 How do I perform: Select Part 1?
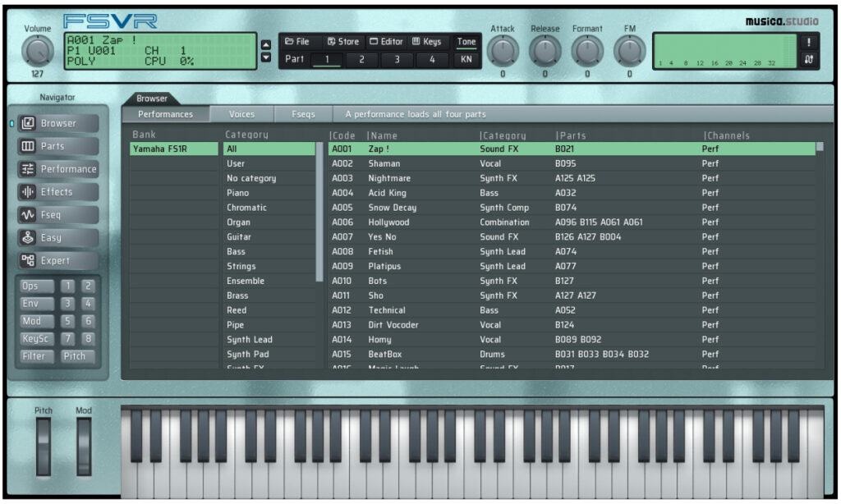click(327, 60)
